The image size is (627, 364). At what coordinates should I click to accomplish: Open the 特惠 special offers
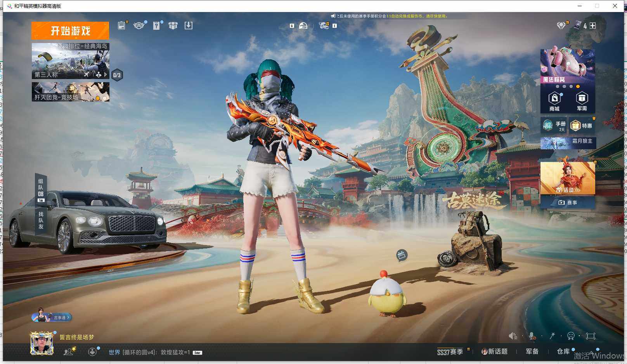(582, 125)
